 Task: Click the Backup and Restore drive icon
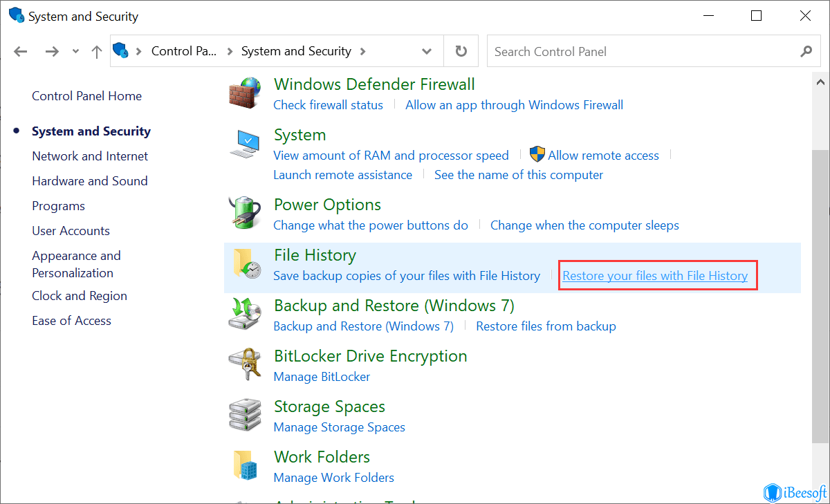pos(245,314)
